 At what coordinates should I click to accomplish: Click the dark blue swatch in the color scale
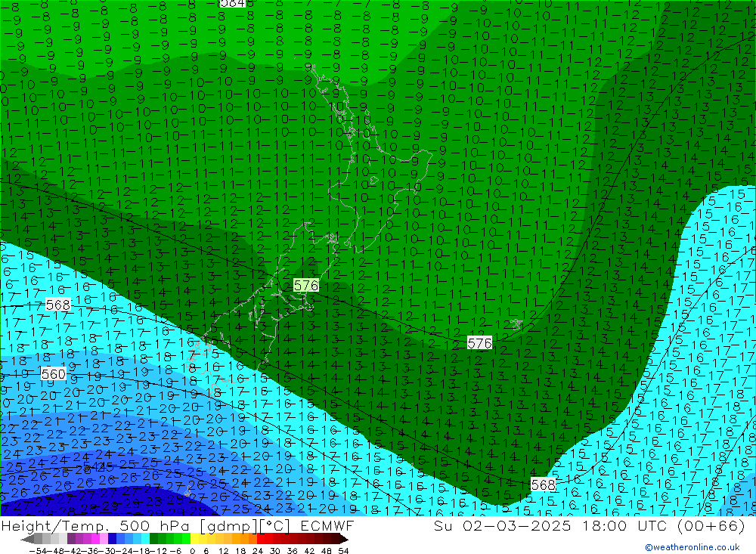pos(112,539)
